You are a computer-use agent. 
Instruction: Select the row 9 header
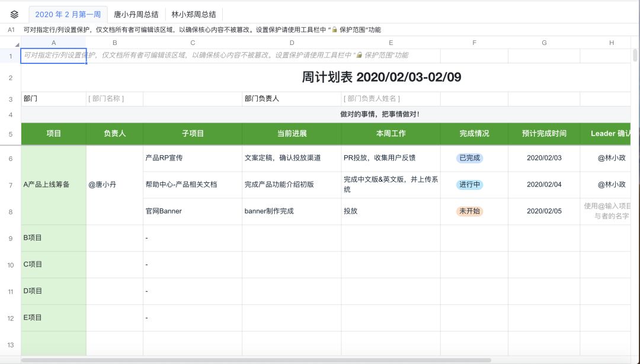(x=11, y=238)
